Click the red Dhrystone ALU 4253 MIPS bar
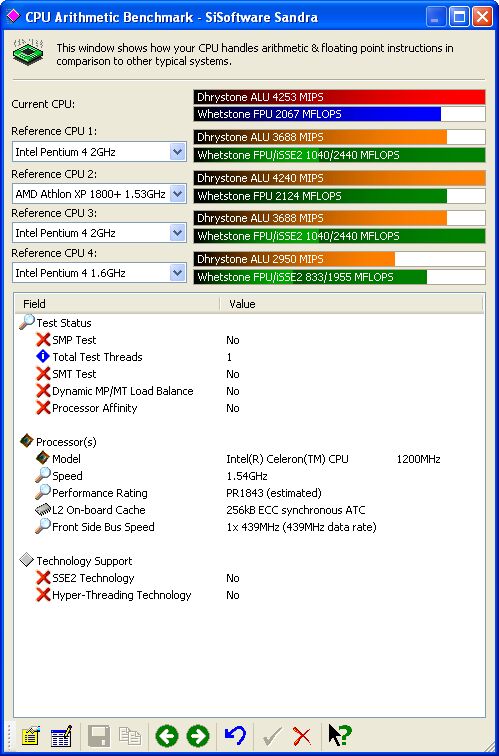The width and height of the screenshot is (499, 756). [339, 97]
